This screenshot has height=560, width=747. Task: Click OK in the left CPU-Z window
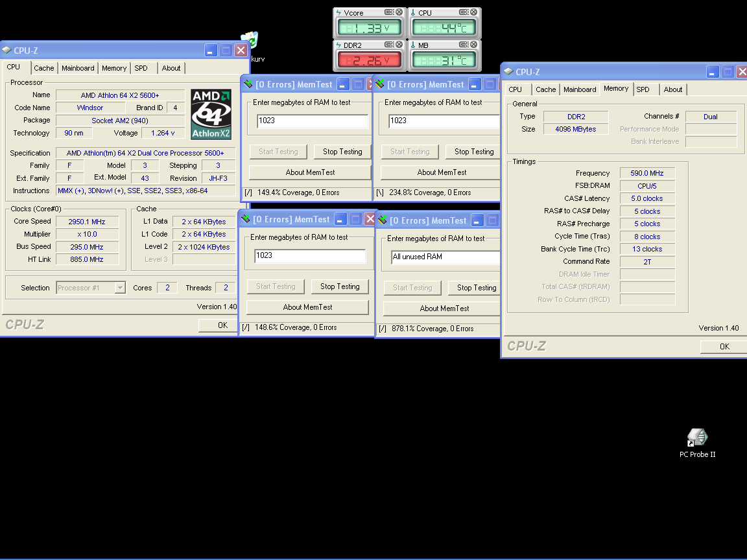click(218, 325)
